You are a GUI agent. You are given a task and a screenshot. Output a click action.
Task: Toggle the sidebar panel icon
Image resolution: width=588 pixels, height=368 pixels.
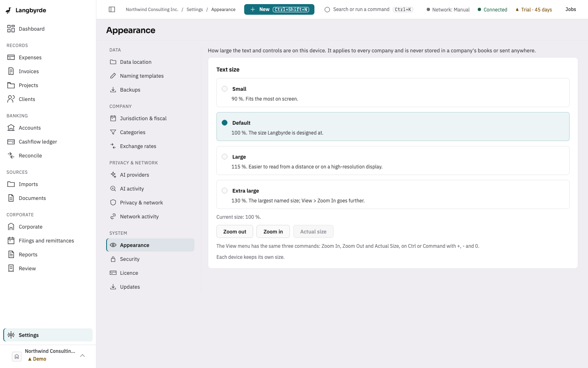point(112,9)
